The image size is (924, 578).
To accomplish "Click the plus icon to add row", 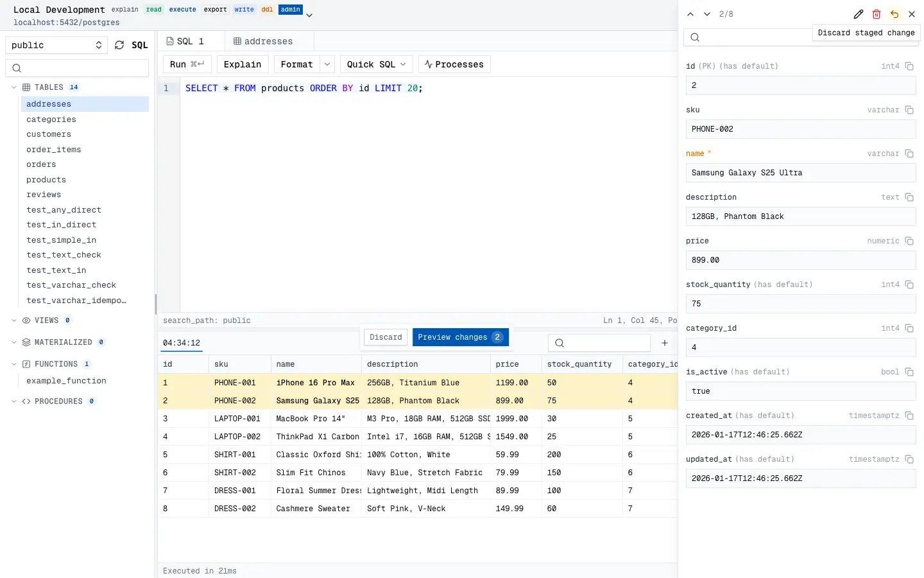I will click(x=665, y=343).
